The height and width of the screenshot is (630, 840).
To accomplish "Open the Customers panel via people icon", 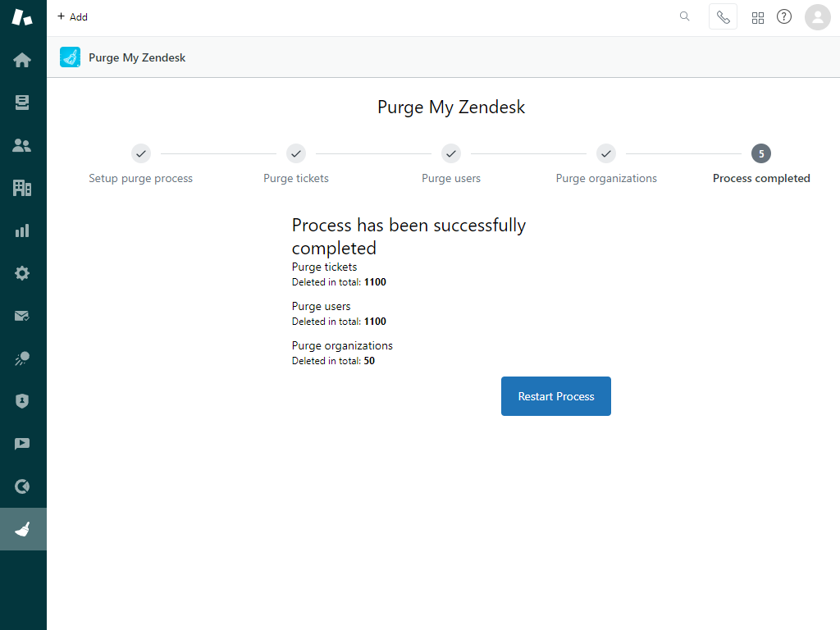I will (x=22, y=145).
